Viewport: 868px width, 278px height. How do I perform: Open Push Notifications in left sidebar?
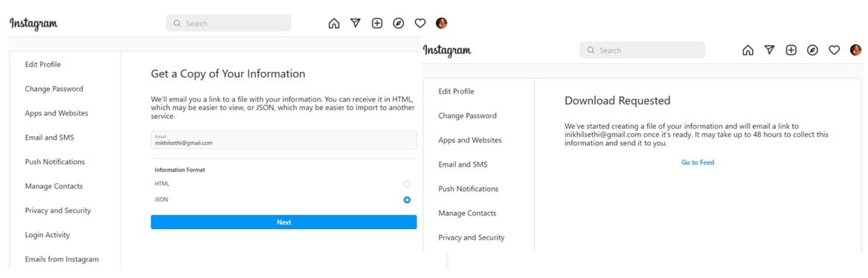click(x=55, y=162)
